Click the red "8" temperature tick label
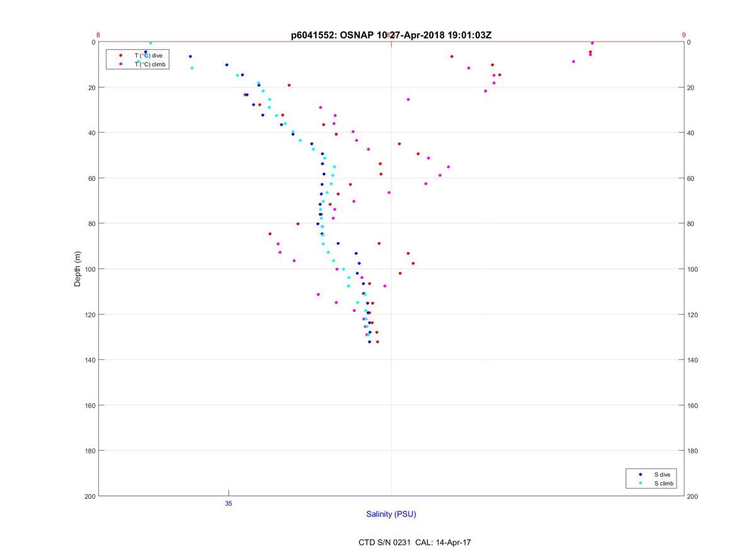This screenshot has height=558, width=756. [x=98, y=35]
